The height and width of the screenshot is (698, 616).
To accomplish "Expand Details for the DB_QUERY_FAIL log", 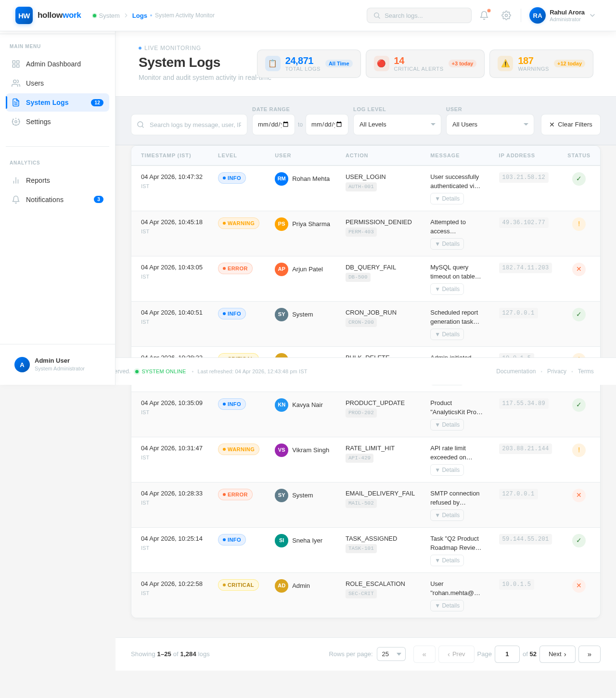I will [447, 289].
